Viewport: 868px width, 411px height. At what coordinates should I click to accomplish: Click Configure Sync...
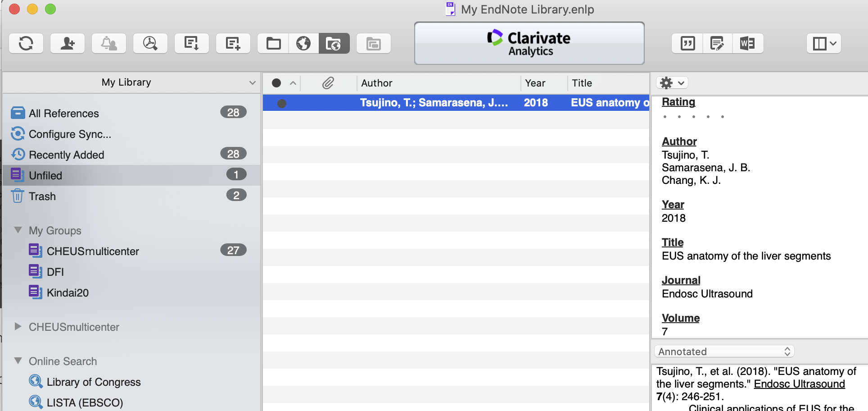coord(131,134)
